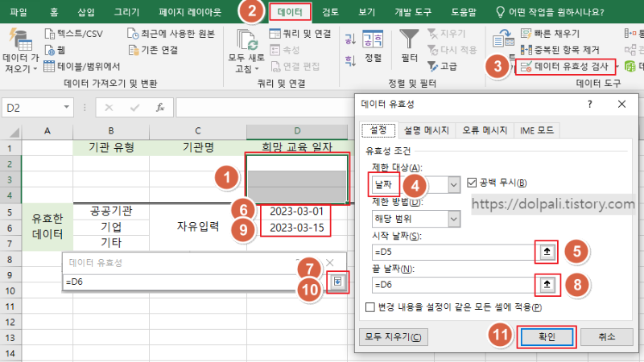Click the =D6 field in collapsed dialog
The image size is (644, 362).
[196, 282]
